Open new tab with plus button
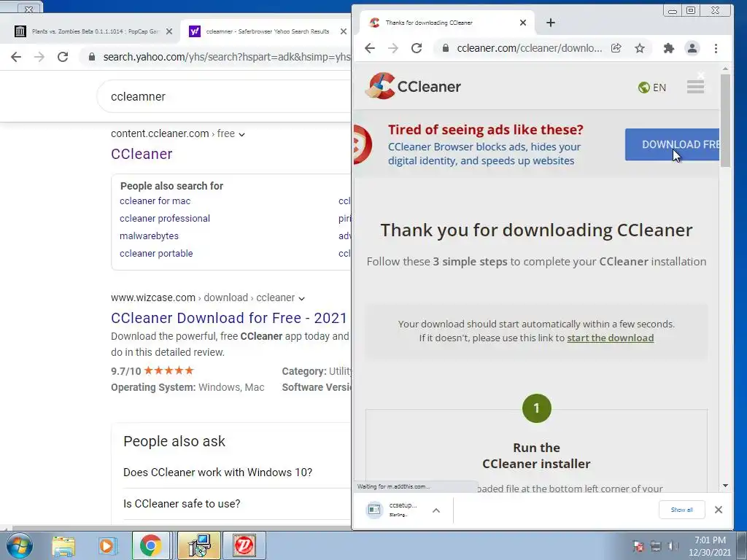Image resolution: width=747 pixels, height=560 pixels. coord(551,23)
